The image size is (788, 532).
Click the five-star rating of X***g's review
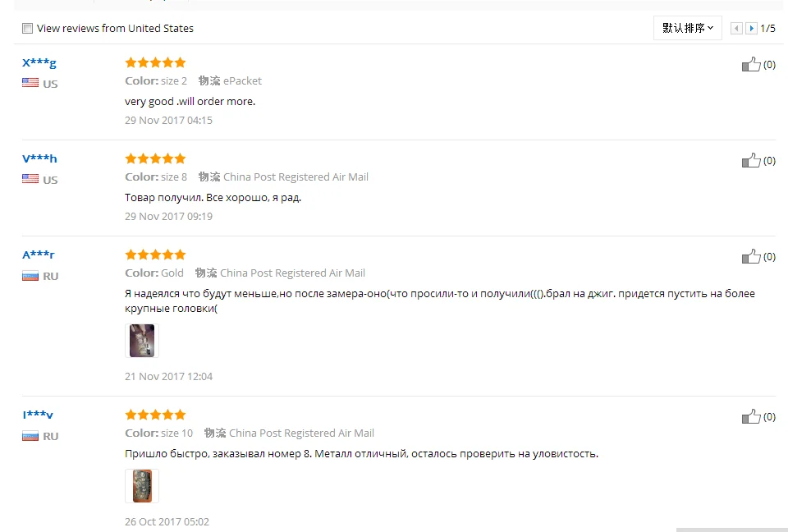(x=155, y=62)
